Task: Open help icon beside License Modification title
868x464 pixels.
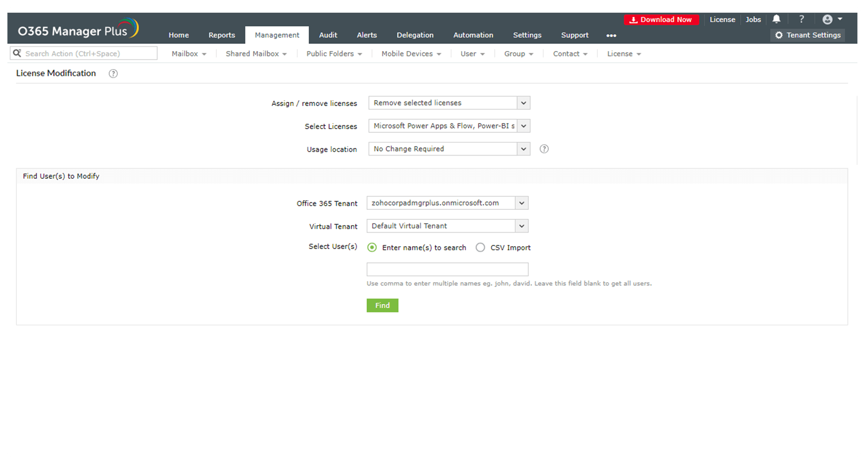Action: [113, 73]
